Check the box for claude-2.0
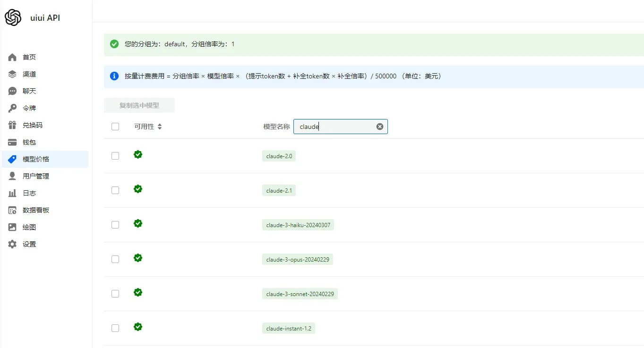Image resolution: width=644 pixels, height=348 pixels. (115, 156)
